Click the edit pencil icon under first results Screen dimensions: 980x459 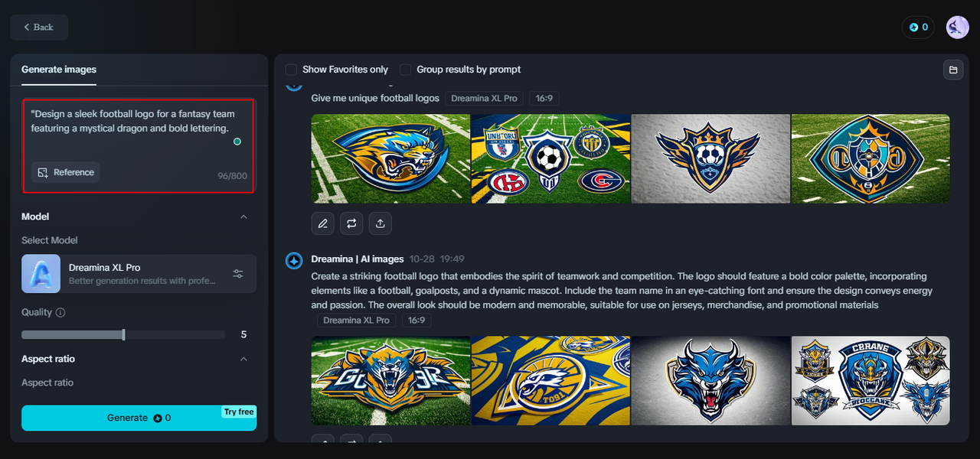click(x=323, y=223)
